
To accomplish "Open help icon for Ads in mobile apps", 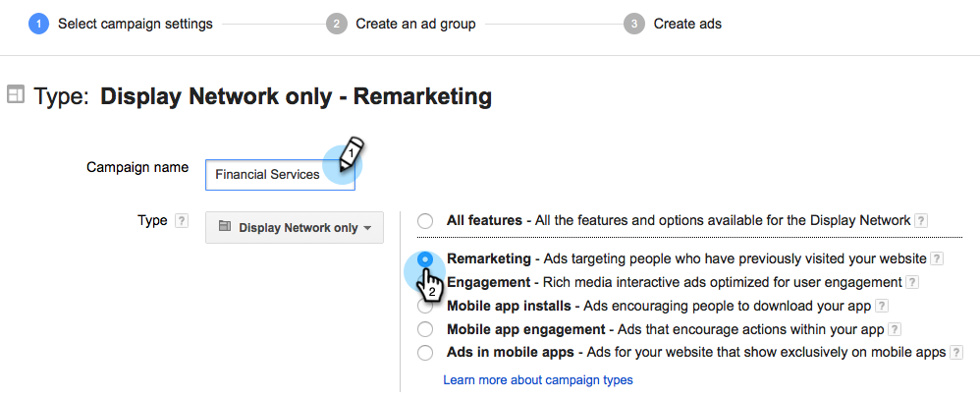I will coord(956,353).
